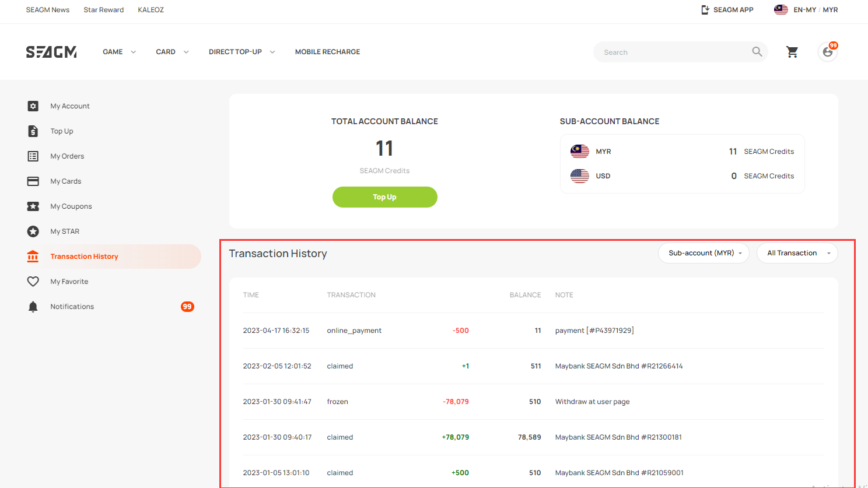Click the TRANSACTION column header

351,295
